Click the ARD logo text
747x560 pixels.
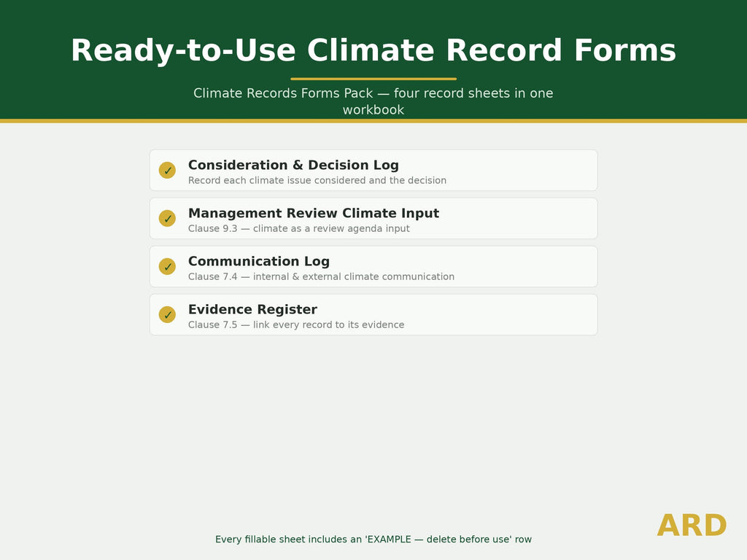point(692,526)
